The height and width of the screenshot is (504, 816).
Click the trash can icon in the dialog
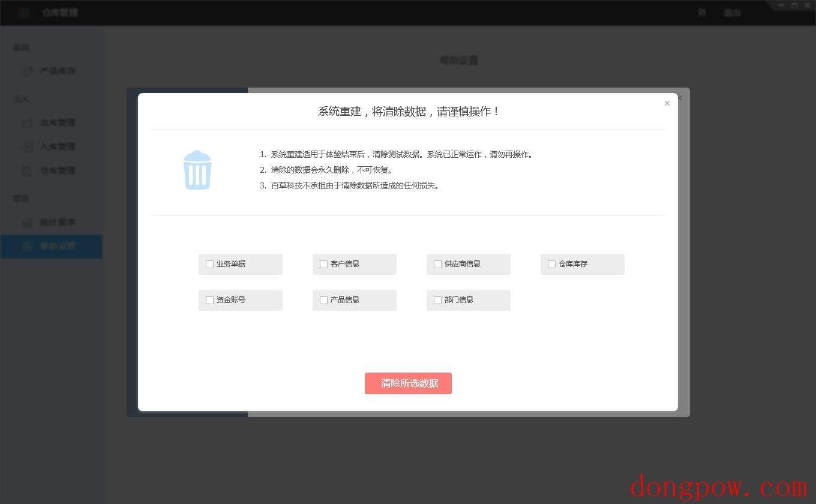197,170
